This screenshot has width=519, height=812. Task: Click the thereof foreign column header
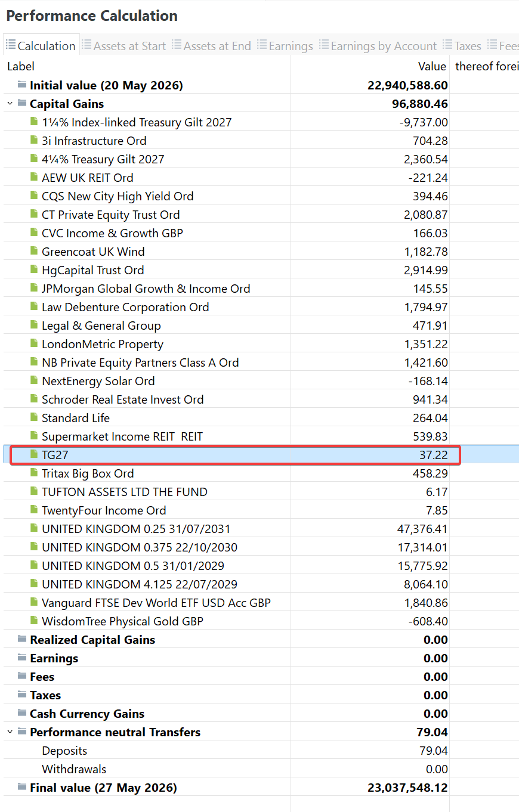pyautogui.click(x=487, y=66)
